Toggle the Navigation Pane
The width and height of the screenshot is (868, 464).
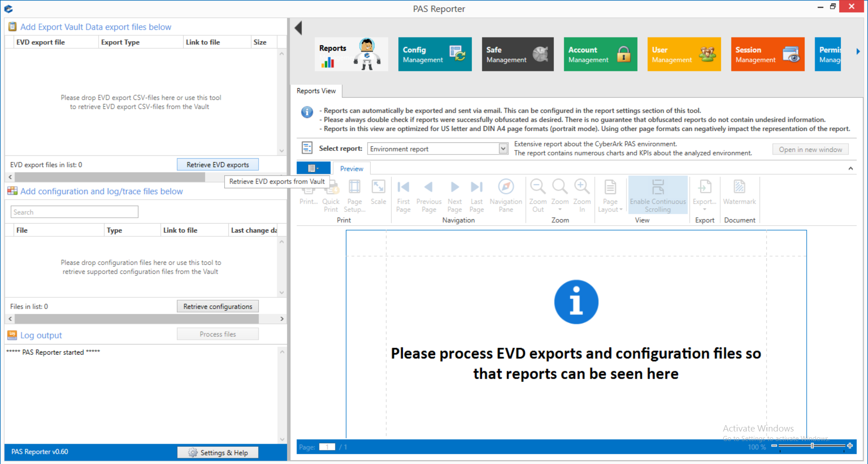pos(506,196)
